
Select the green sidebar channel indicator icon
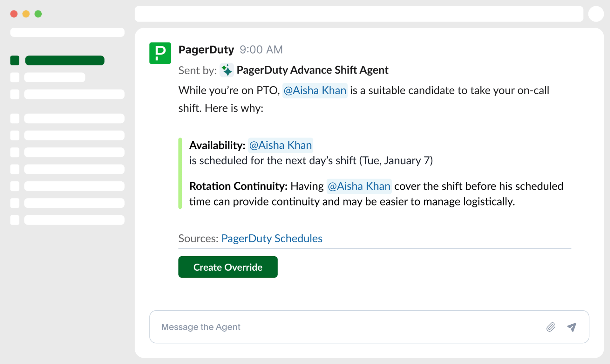point(15,60)
